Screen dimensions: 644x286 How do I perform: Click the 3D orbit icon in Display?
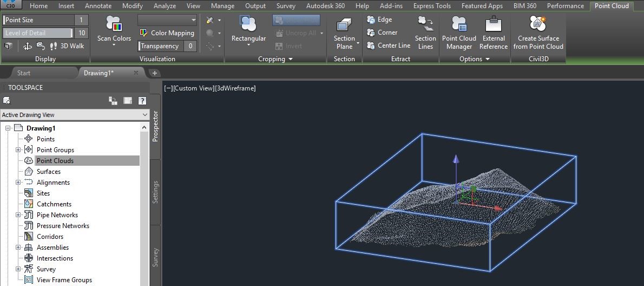[28, 46]
